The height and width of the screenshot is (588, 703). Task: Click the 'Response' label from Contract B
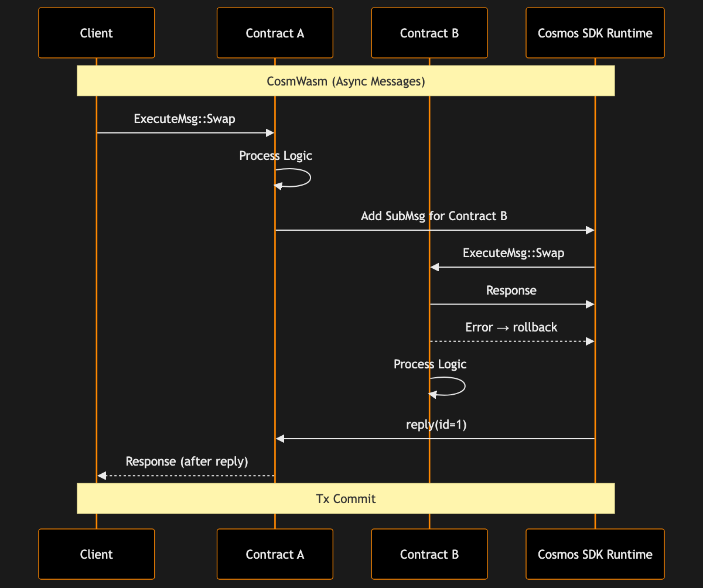click(x=511, y=290)
